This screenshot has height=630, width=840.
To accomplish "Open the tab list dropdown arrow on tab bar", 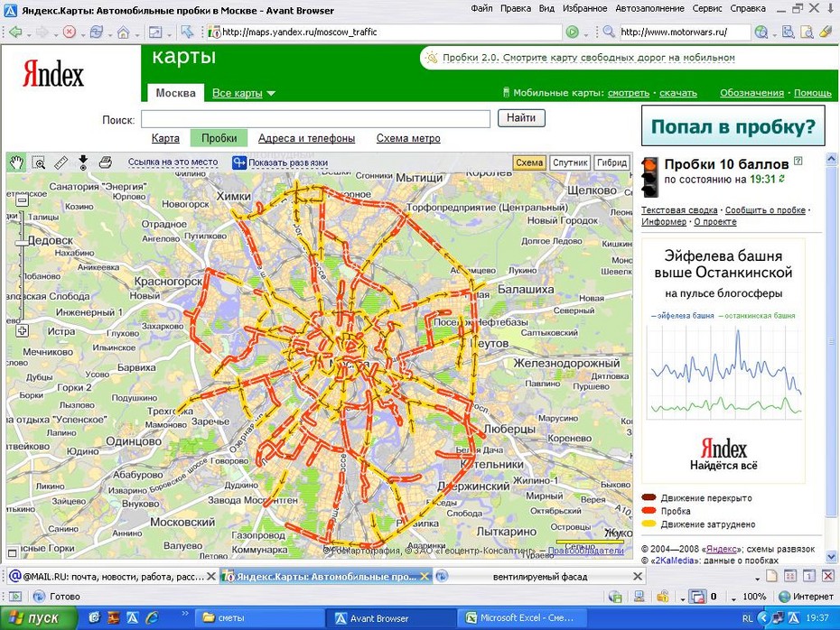I will [x=757, y=579].
